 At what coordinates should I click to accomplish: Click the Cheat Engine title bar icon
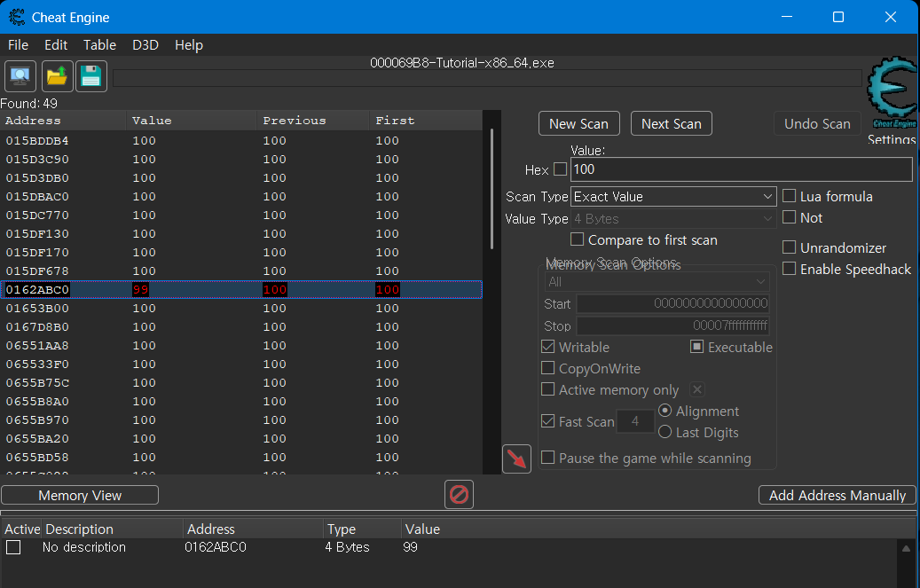pos(17,17)
